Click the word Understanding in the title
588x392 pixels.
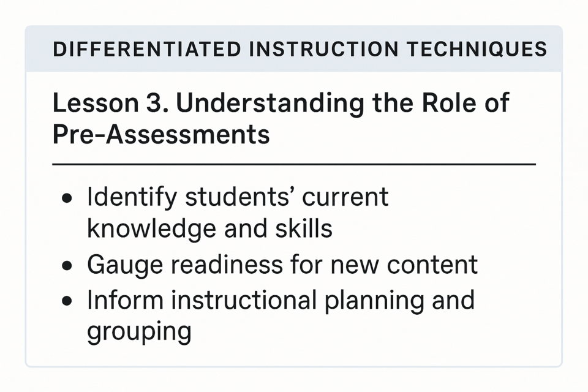[x=270, y=103]
